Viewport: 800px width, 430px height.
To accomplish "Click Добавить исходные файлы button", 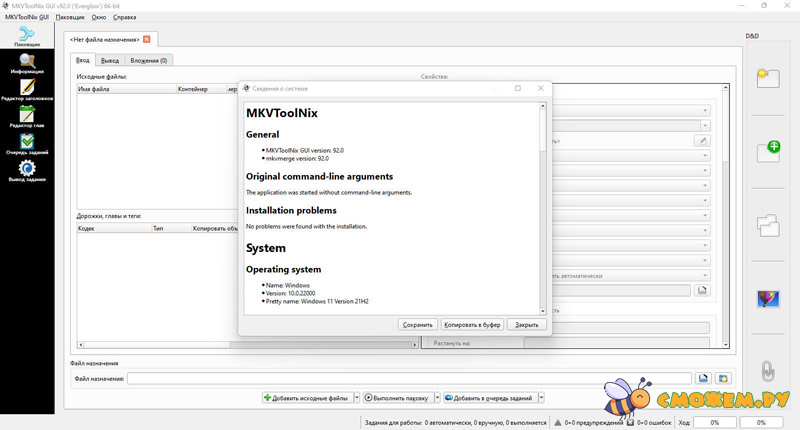I will point(308,398).
